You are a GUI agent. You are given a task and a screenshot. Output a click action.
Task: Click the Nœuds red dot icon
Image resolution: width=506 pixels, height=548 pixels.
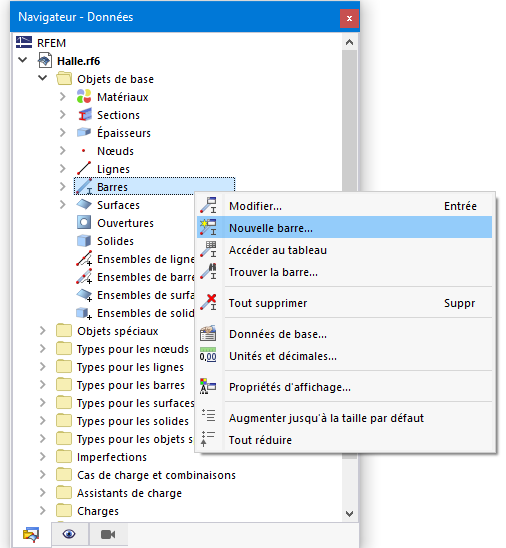coord(84,151)
